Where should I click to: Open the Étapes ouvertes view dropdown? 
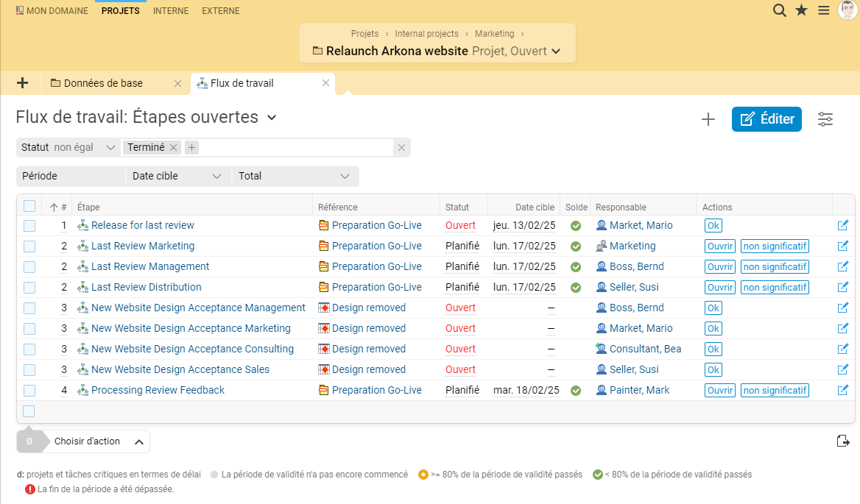pos(272,117)
